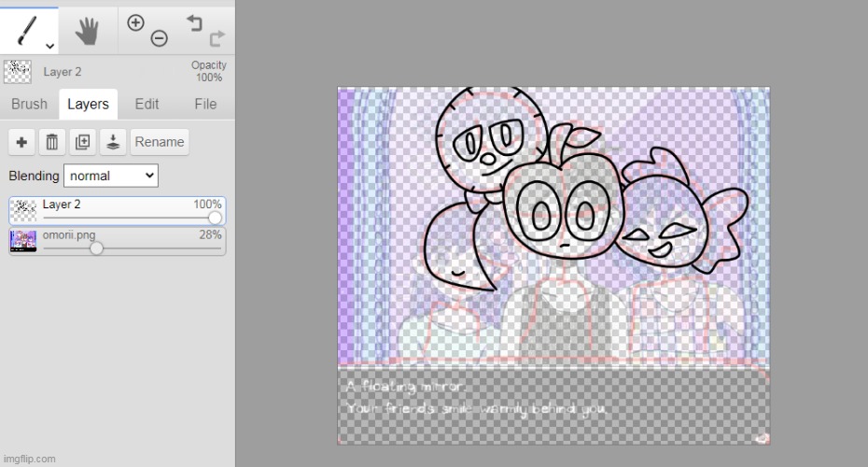868x467 pixels.
Task: Merge layer down with arrow icon
Action: pyautogui.click(x=113, y=142)
